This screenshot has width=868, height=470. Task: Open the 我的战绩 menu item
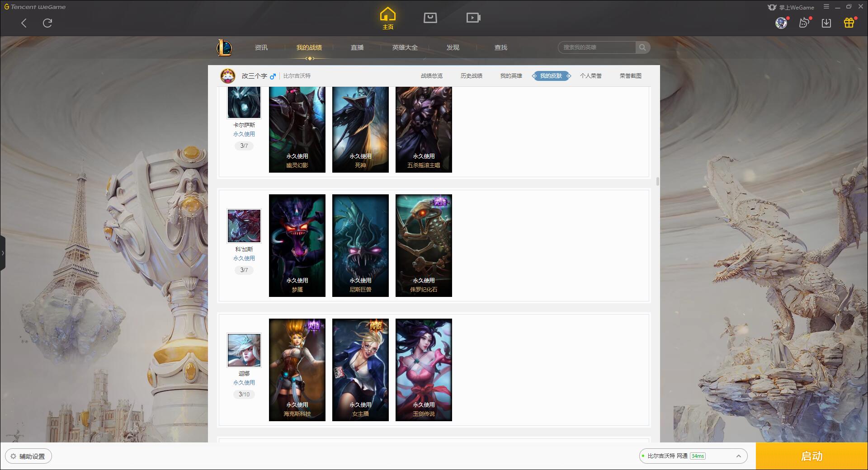309,47
